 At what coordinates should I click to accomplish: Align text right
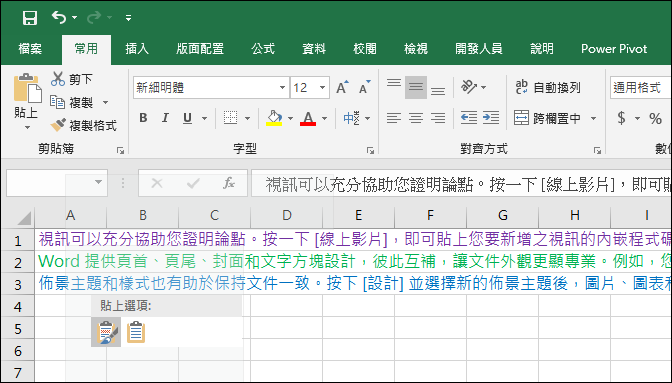click(438, 118)
